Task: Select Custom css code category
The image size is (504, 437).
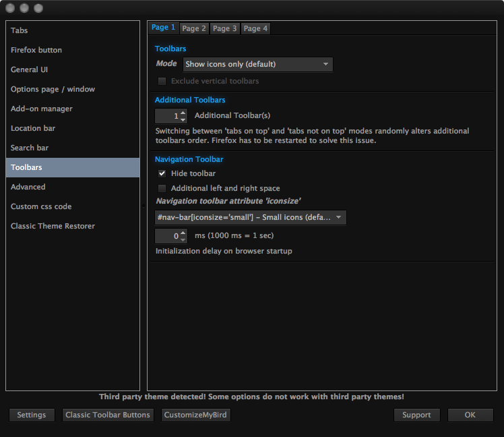Action: point(73,206)
